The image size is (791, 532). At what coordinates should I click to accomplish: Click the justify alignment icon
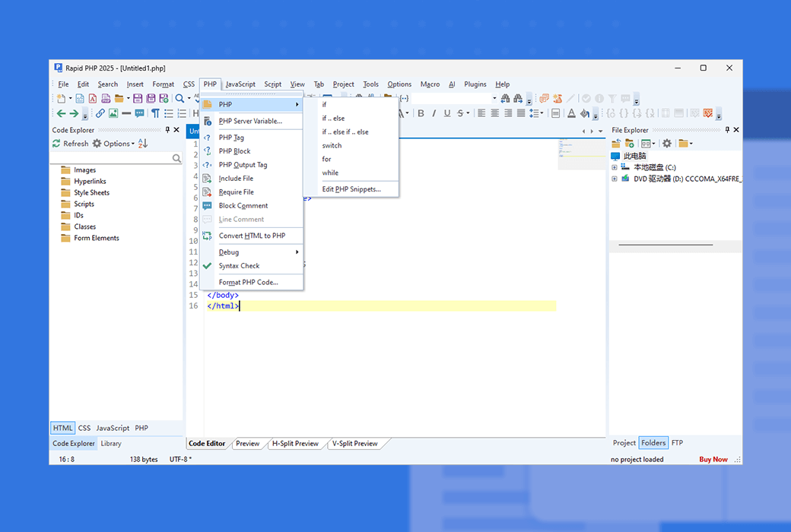click(521, 113)
